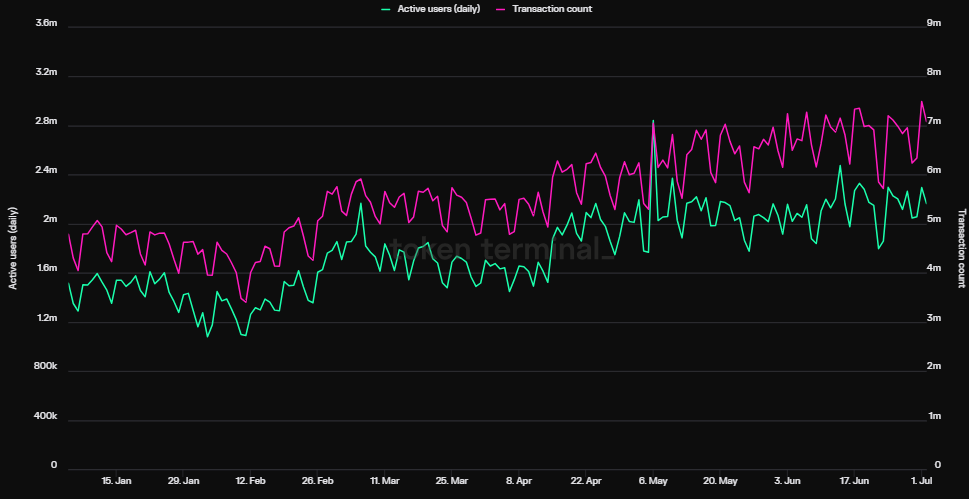Click the 22. Apr date label
969x499 pixels.
(x=586, y=480)
